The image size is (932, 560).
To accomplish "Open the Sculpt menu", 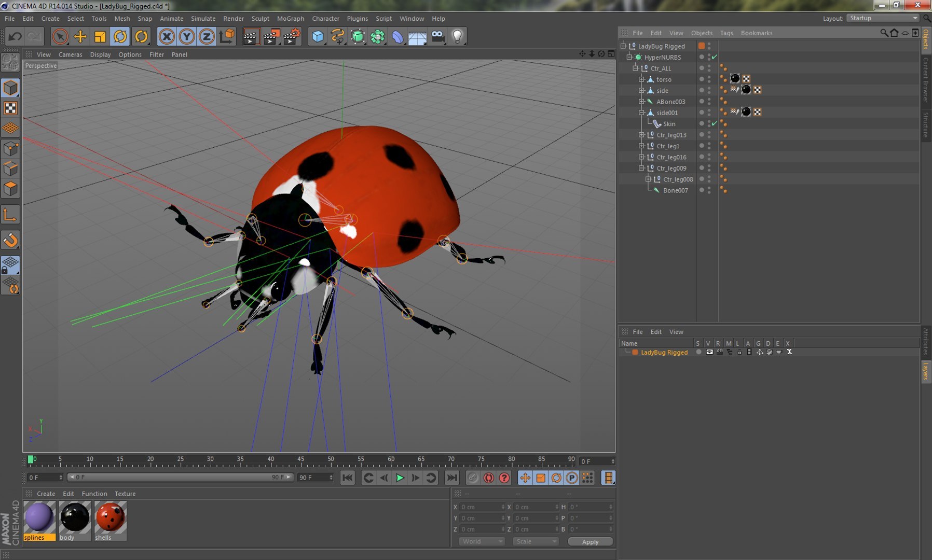I will click(x=260, y=18).
